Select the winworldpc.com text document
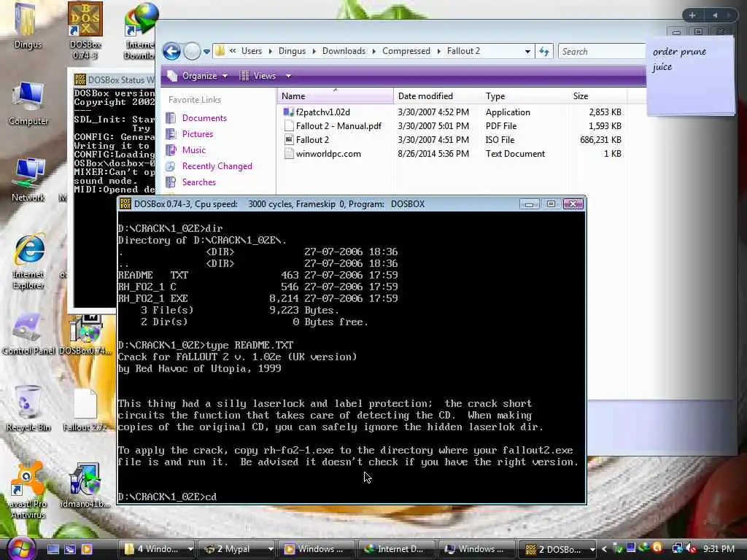747x560 pixels. (x=322, y=153)
